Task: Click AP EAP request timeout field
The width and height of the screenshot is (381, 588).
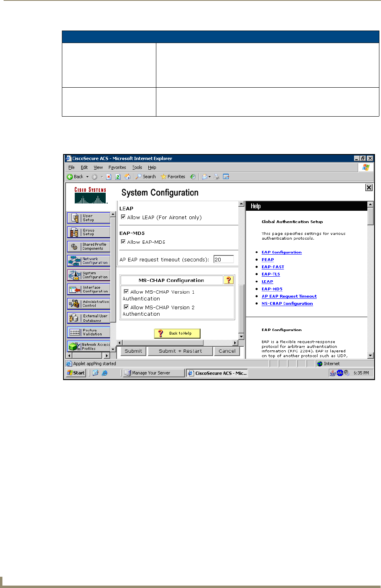Action: (223, 259)
